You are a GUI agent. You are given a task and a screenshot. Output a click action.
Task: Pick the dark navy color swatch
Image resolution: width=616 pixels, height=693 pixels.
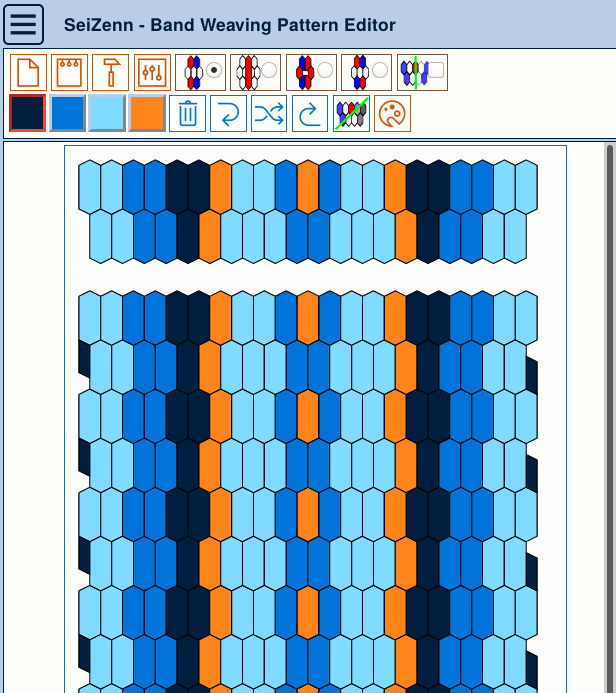pyautogui.click(x=27, y=113)
